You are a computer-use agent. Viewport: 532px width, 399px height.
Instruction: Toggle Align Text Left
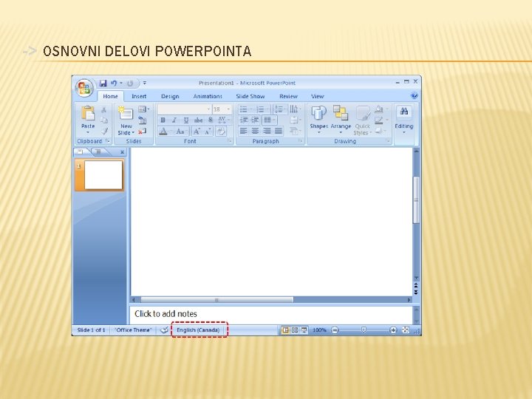[x=243, y=131]
